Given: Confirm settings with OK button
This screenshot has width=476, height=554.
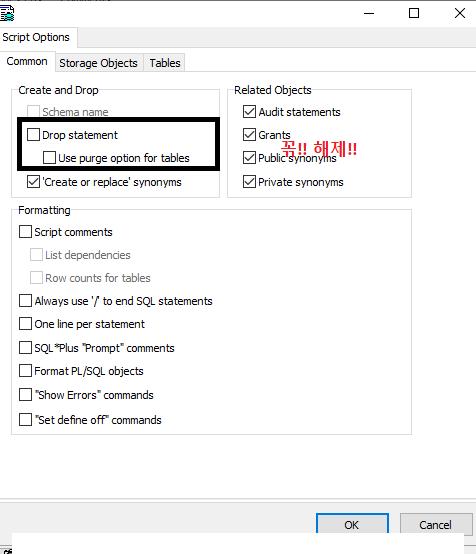Looking at the screenshot, I should [352, 525].
